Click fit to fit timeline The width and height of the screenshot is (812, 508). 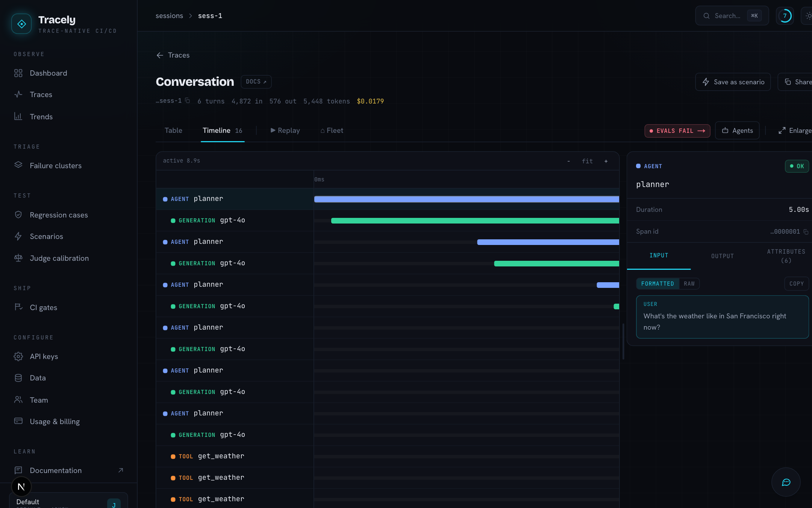click(587, 161)
